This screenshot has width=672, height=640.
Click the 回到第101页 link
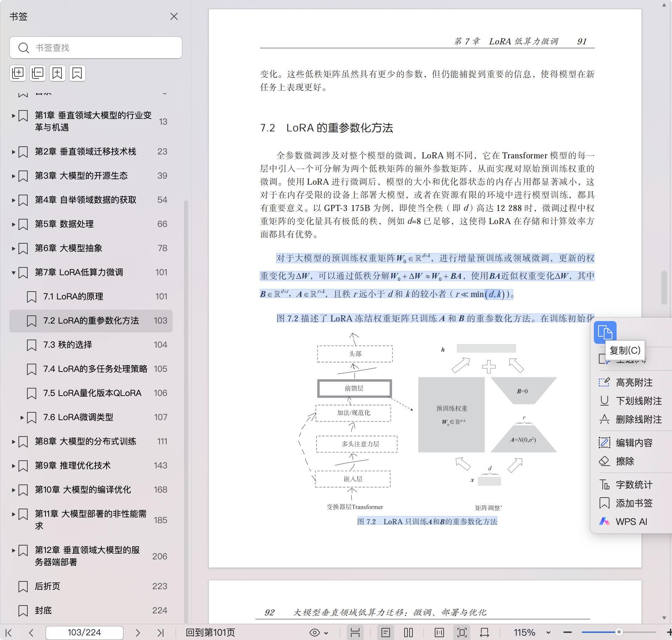coord(210,633)
